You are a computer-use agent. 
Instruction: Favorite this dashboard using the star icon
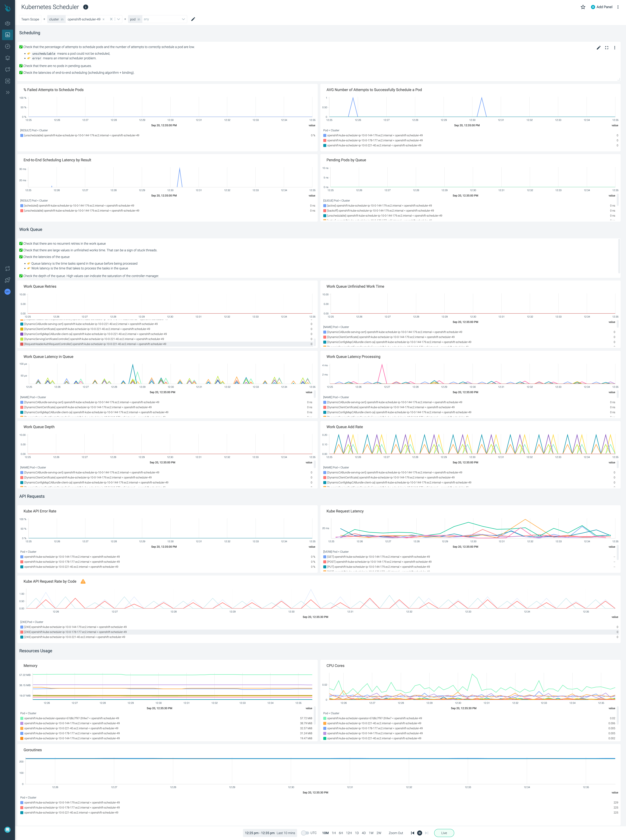click(583, 7)
